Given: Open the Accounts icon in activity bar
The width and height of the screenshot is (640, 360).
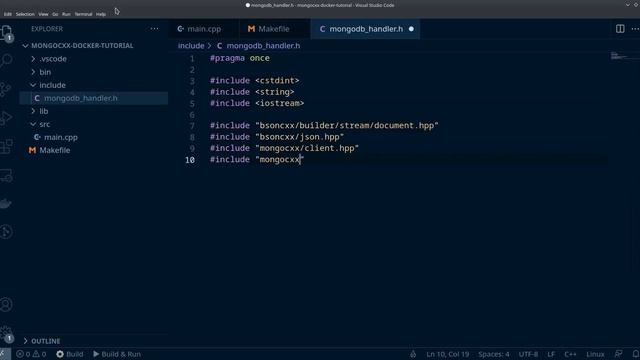Looking at the screenshot, I should click(x=6, y=304).
